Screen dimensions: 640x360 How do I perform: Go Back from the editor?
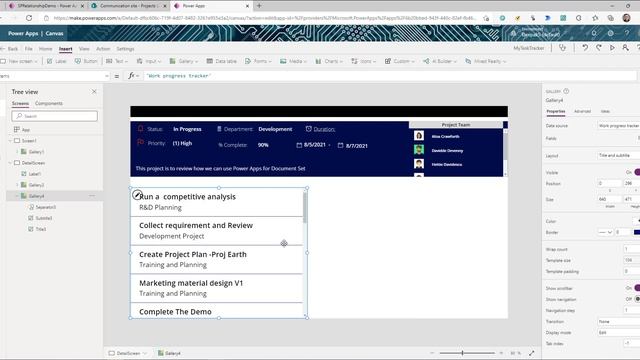click(x=10, y=49)
